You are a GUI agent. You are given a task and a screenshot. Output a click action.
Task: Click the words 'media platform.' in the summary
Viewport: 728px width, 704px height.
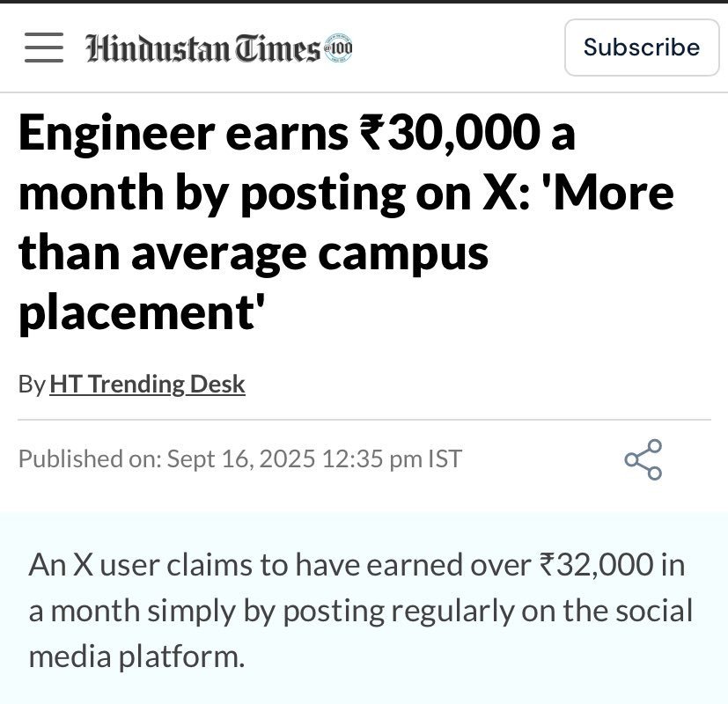(x=136, y=657)
